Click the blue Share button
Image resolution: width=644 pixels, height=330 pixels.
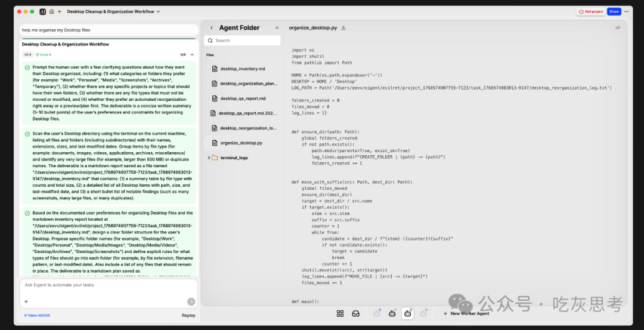pos(614,11)
